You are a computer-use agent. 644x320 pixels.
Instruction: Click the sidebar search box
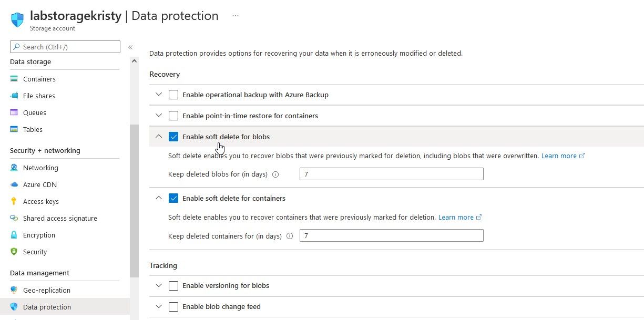click(65, 47)
